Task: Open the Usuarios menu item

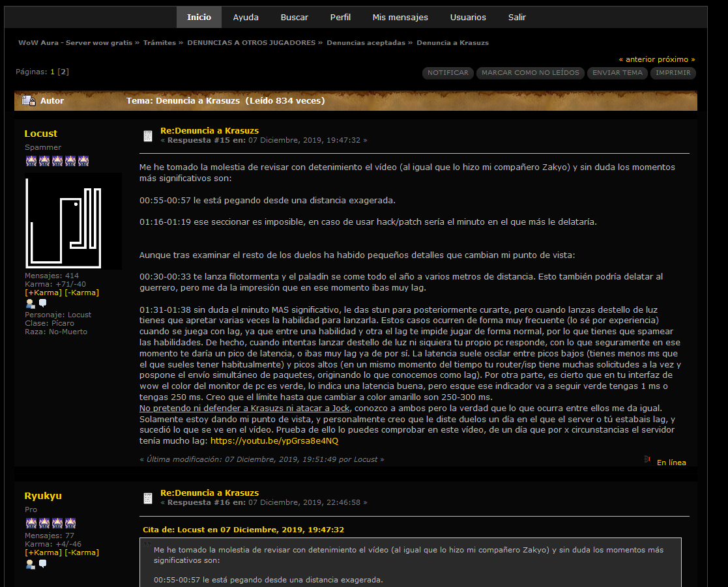Action: click(x=468, y=17)
